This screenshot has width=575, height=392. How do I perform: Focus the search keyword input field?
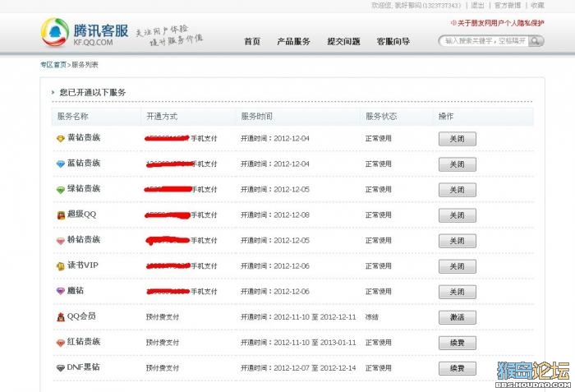pyautogui.click(x=485, y=41)
